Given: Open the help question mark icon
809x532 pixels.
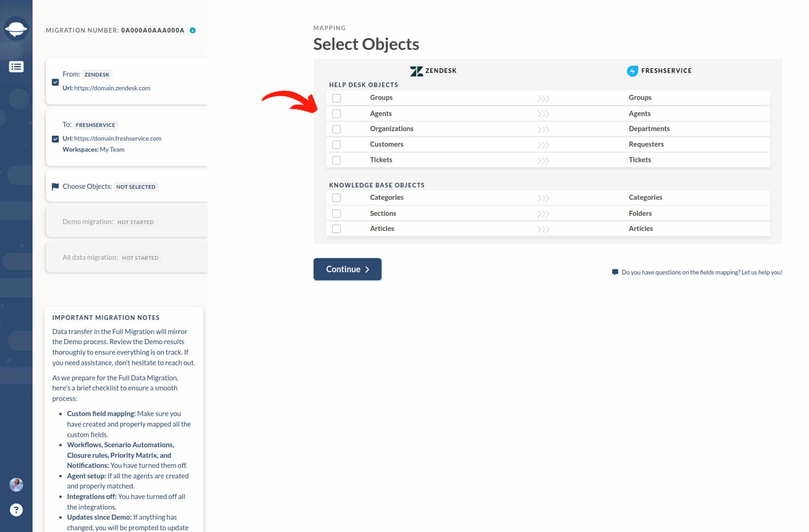Looking at the screenshot, I should [x=16, y=510].
